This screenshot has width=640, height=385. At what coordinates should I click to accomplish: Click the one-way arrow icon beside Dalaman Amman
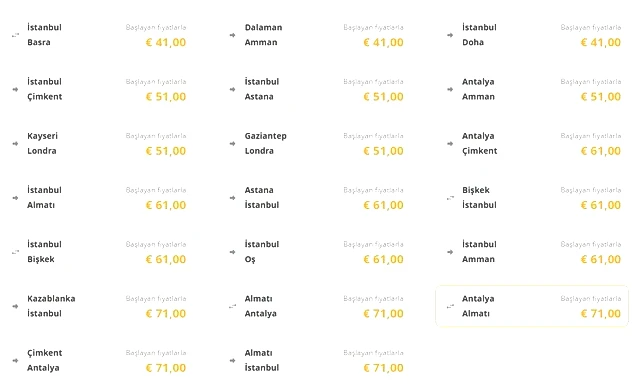click(x=232, y=35)
